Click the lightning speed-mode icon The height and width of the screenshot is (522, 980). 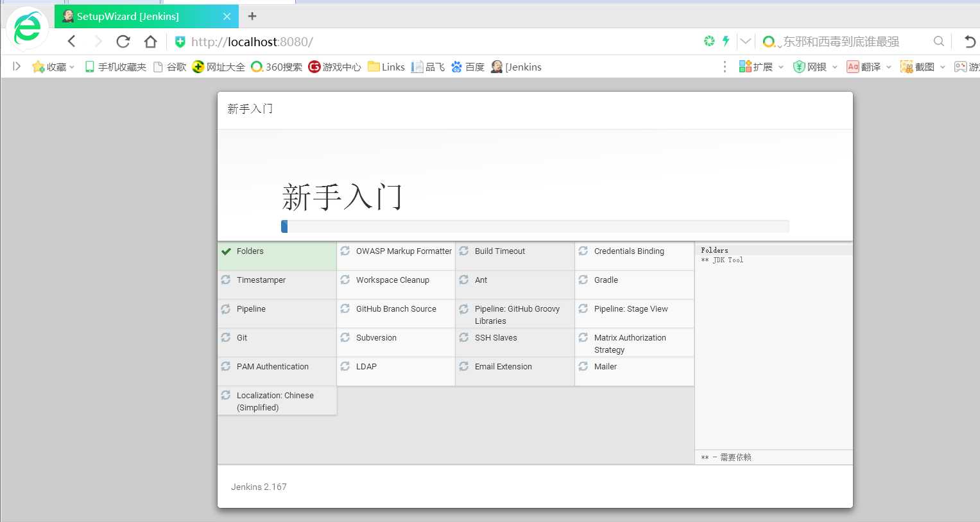(726, 41)
